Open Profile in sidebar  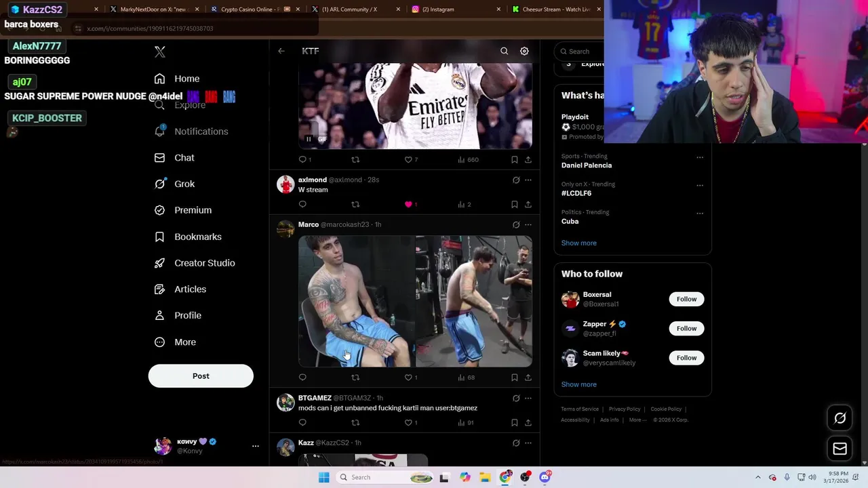click(x=178, y=315)
